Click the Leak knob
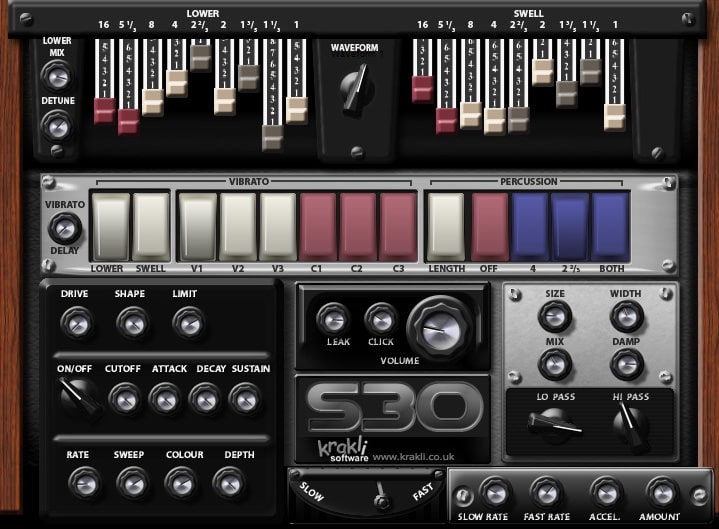Image resolution: width=719 pixels, height=529 pixels. (332, 319)
